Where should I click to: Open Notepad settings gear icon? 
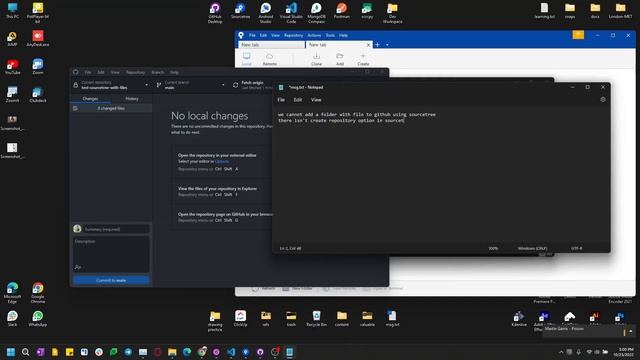point(603,99)
